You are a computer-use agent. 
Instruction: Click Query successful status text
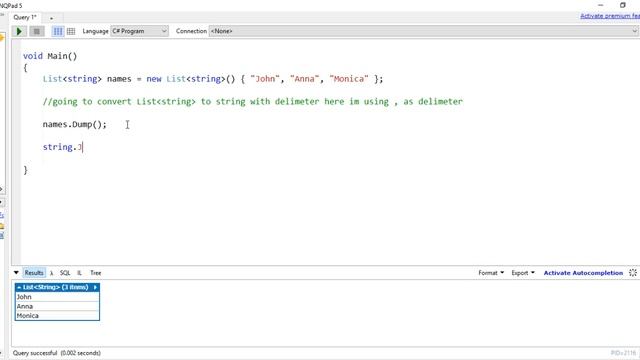(56, 353)
